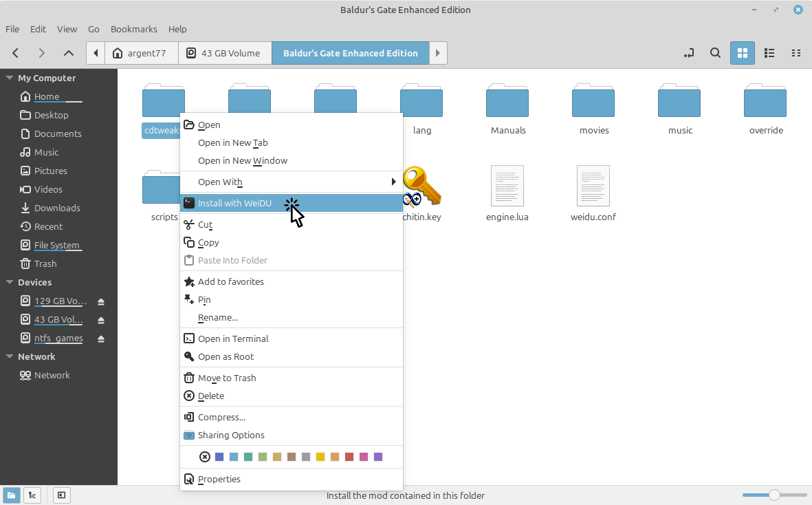The height and width of the screenshot is (505, 812).
Task: Collapse the Devices section
Action: click(x=10, y=282)
